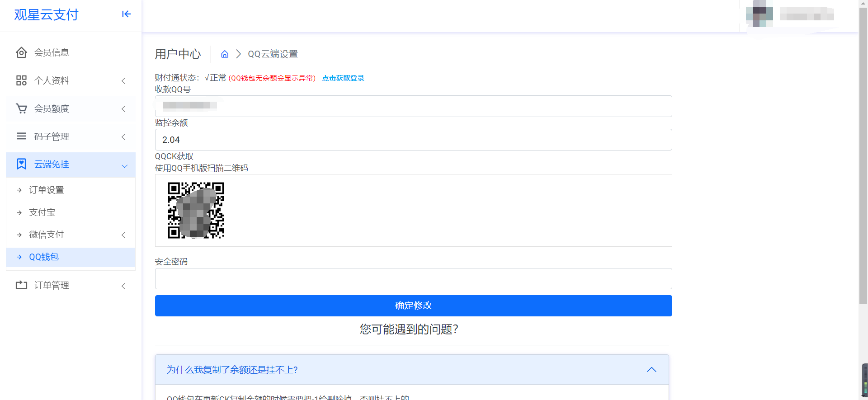Click the 个人资料 grid icon

pyautogui.click(x=21, y=80)
